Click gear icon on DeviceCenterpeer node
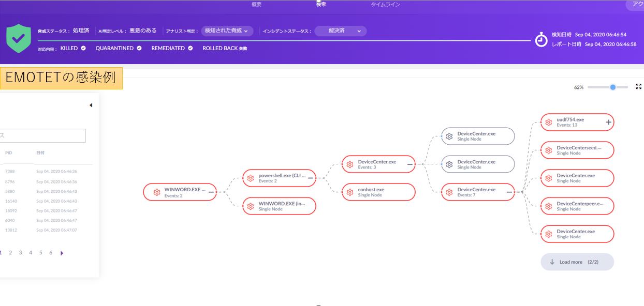The width and height of the screenshot is (644, 306). pyautogui.click(x=549, y=206)
